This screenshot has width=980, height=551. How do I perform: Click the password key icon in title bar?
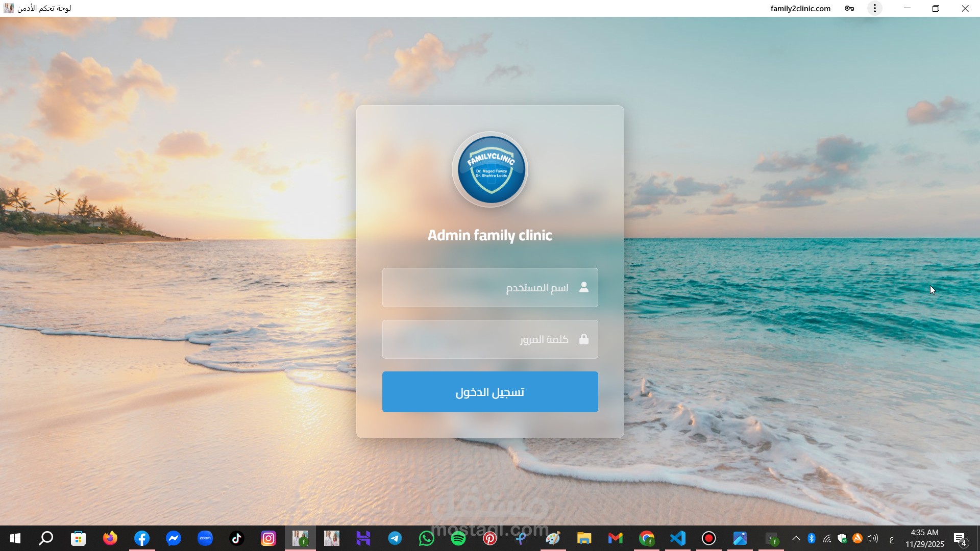(849, 8)
